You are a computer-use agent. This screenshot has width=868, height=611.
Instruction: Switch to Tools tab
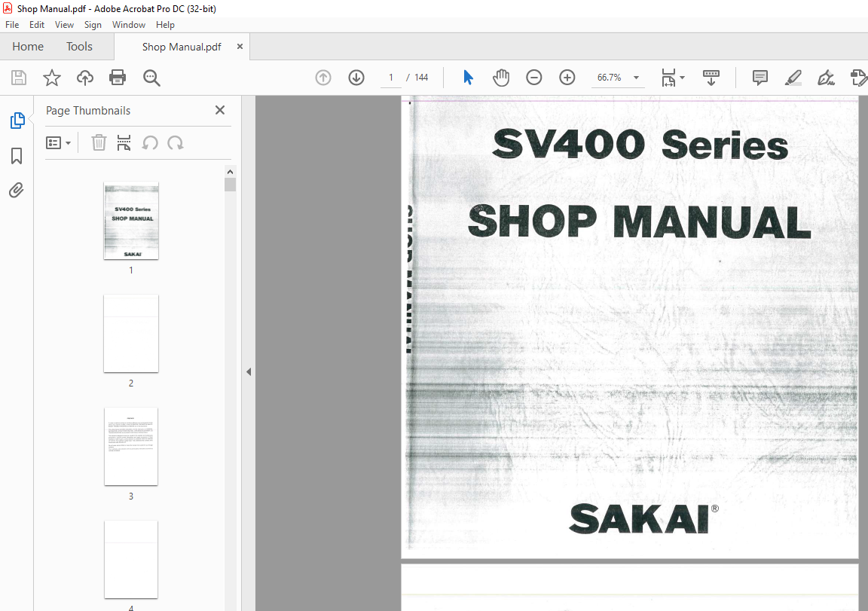pyautogui.click(x=79, y=47)
